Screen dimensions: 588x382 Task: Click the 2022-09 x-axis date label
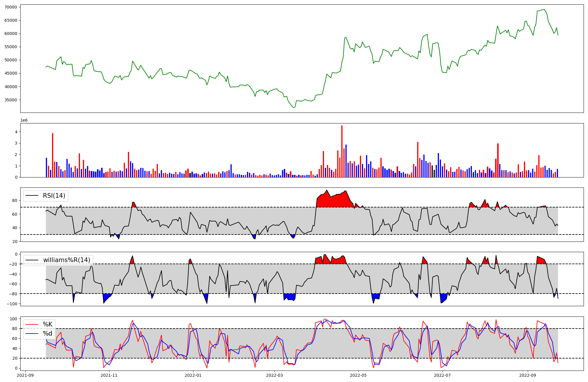528,375
